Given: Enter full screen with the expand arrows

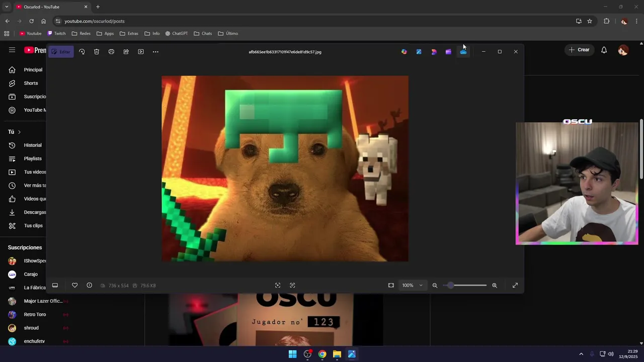Looking at the screenshot, I should [515, 285].
